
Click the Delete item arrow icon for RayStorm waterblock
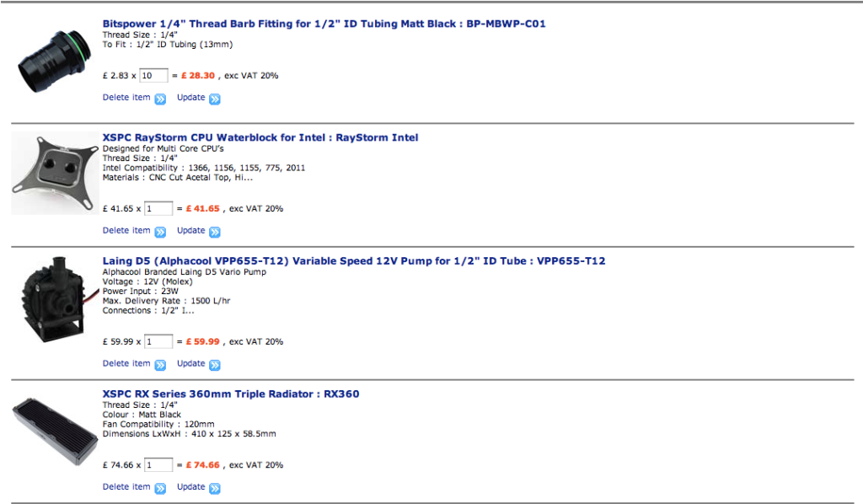click(x=160, y=232)
